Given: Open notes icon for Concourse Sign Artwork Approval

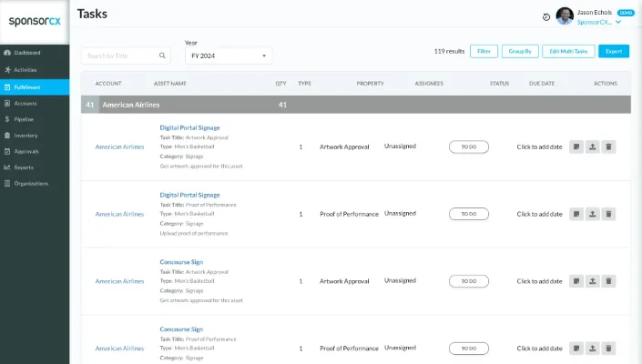Looking at the screenshot, I should (x=576, y=281).
